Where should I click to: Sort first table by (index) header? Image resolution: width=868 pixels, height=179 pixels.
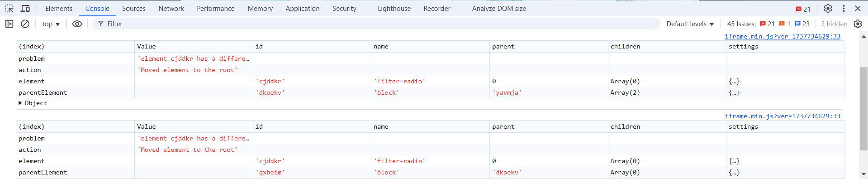(x=75, y=46)
